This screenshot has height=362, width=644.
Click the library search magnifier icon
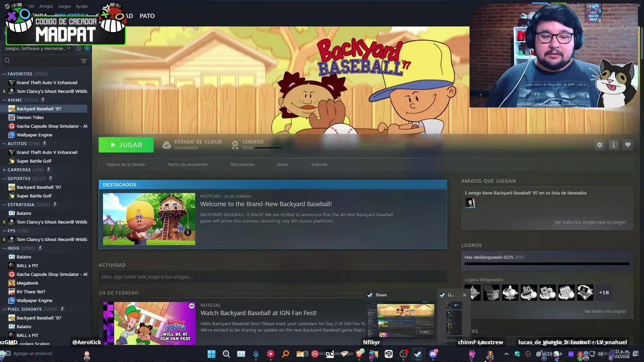pos(7,61)
